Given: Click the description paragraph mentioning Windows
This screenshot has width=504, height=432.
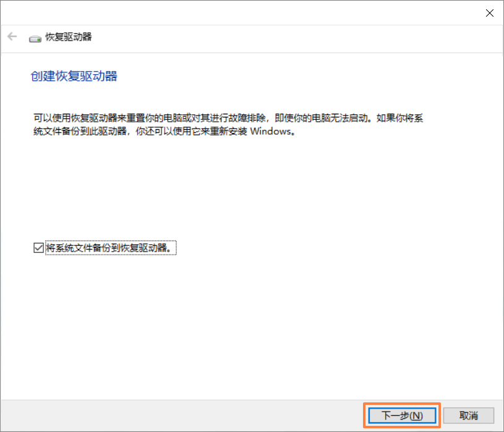Looking at the screenshot, I should tap(228, 125).
